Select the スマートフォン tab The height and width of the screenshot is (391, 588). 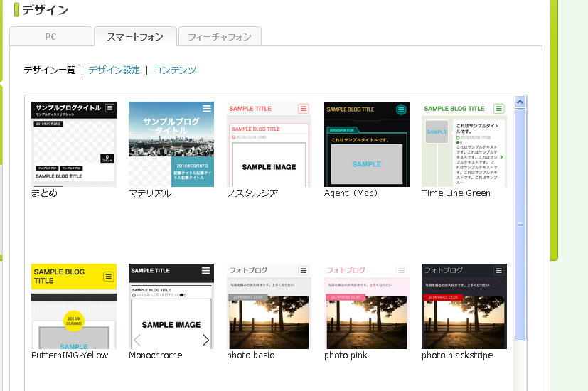[x=135, y=36]
